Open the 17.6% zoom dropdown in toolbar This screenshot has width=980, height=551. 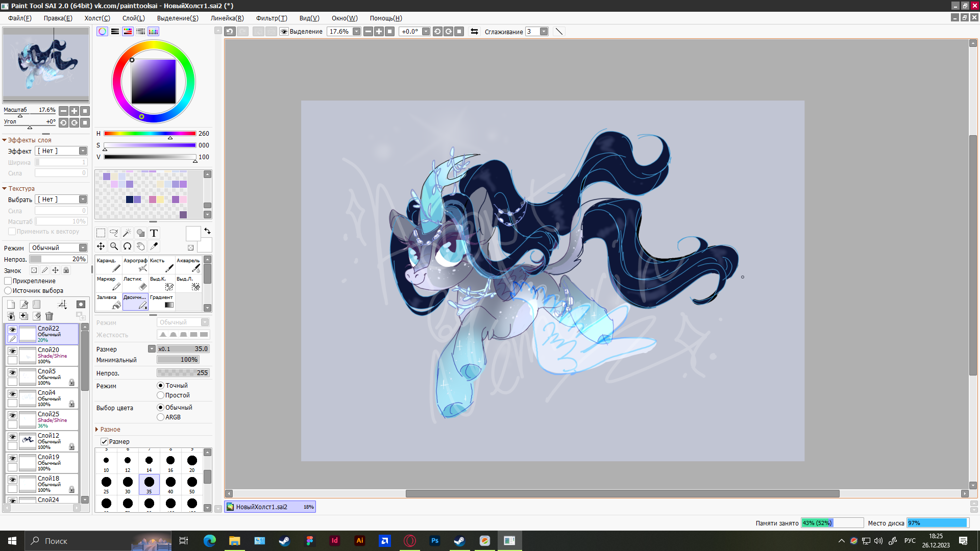point(356,32)
